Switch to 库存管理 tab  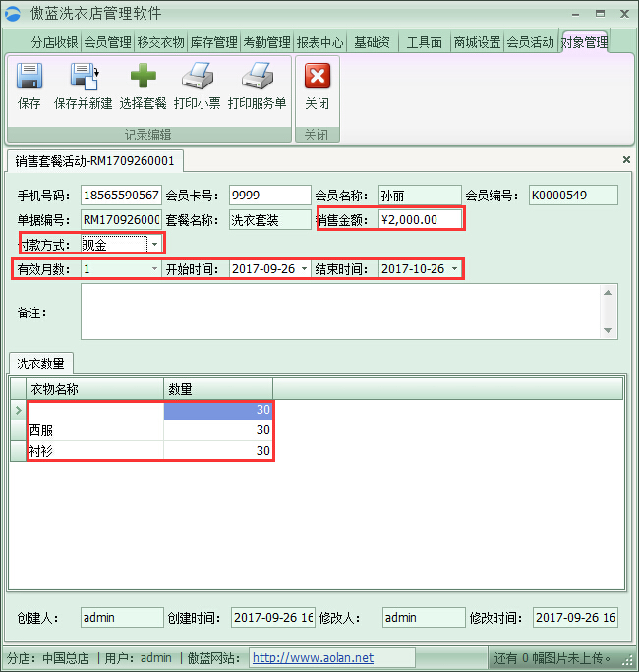click(214, 42)
